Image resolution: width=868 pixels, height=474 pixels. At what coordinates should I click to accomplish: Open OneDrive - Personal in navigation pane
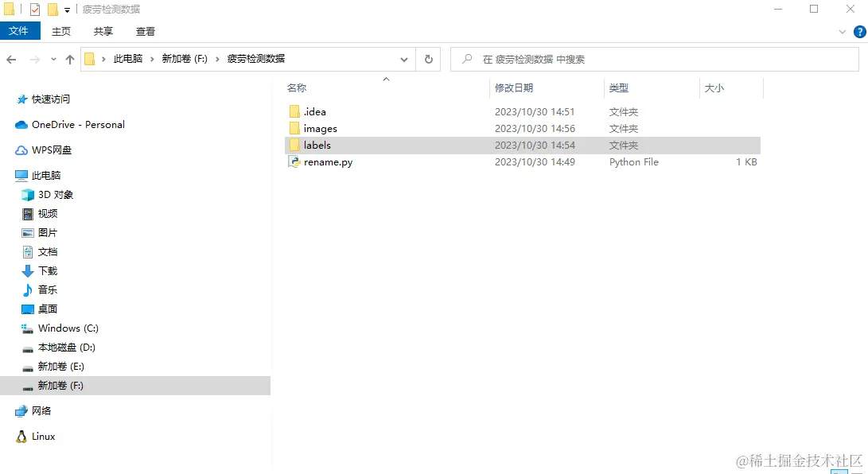(x=78, y=124)
